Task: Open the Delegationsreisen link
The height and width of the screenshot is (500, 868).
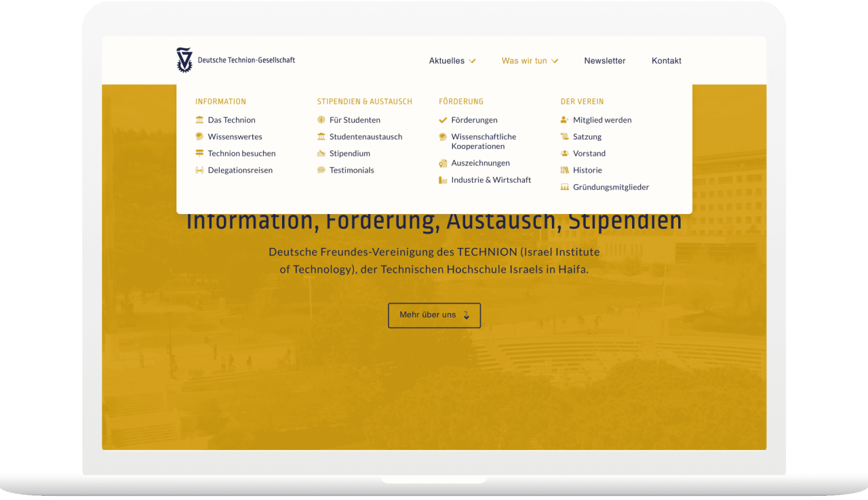Action: coord(240,170)
